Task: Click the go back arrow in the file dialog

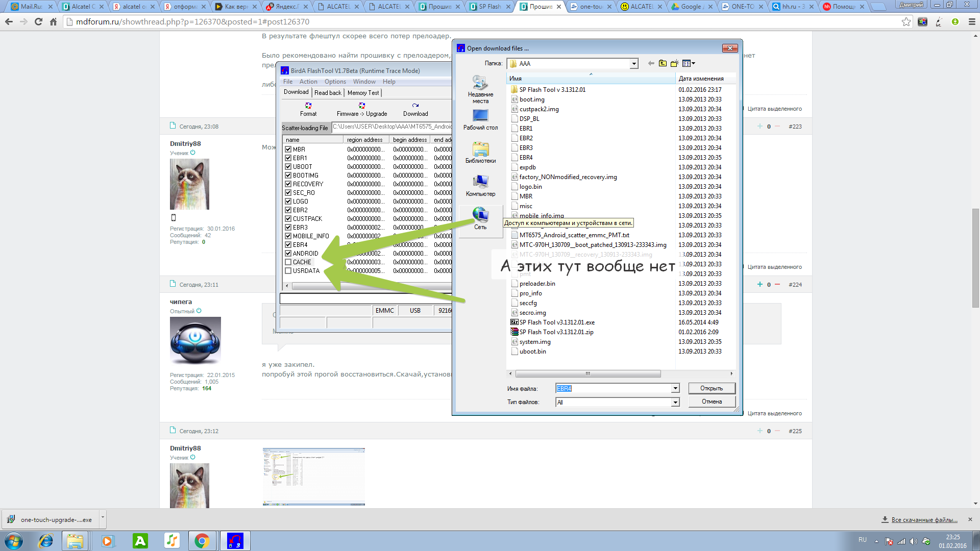Action: click(x=651, y=63)
